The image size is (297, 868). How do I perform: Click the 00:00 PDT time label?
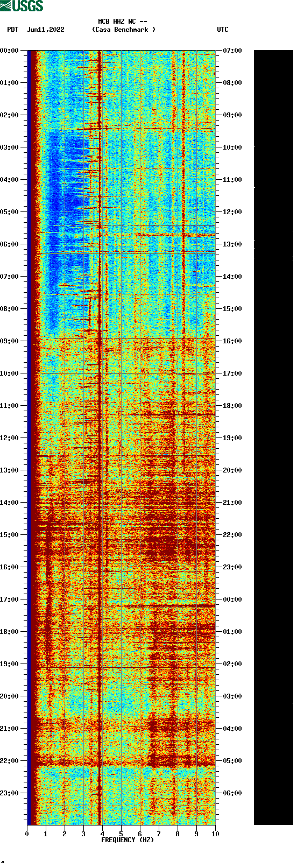10,51
